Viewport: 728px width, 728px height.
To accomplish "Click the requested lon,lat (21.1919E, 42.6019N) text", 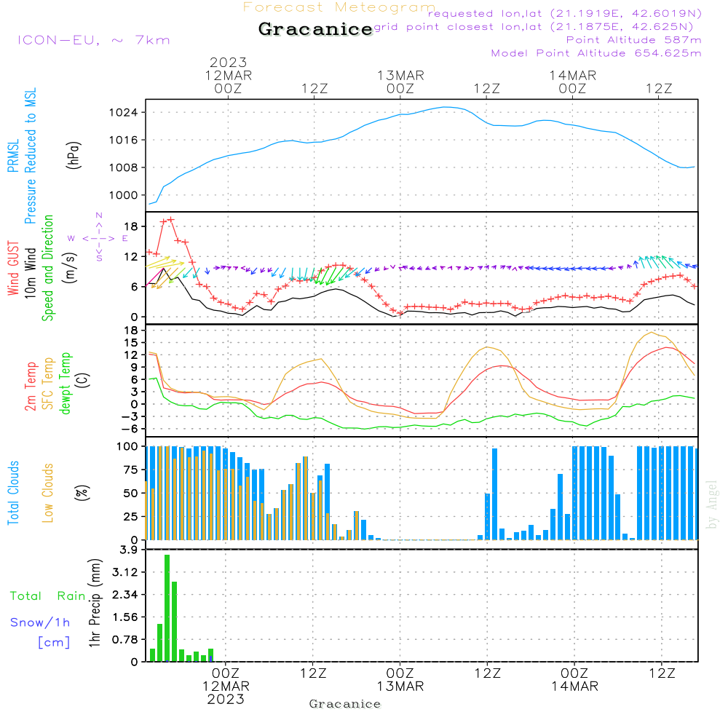I will [x=565, y=14].
